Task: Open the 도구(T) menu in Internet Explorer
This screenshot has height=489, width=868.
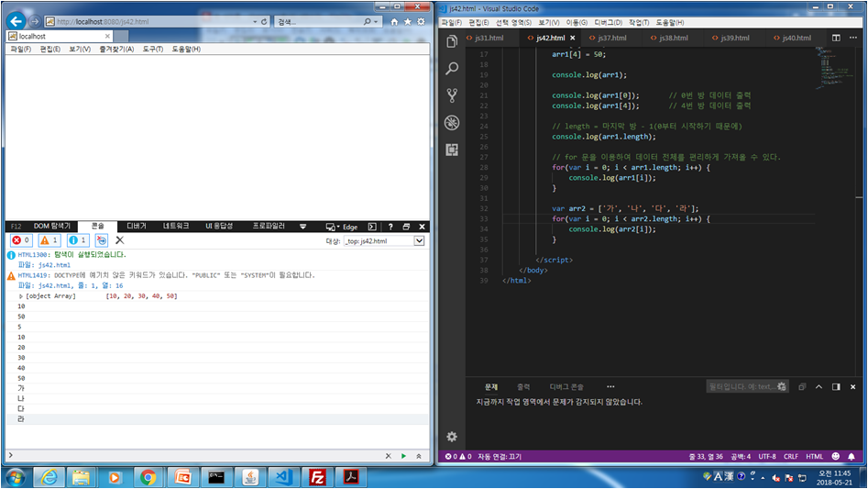Action: click(x=152, y=49)
